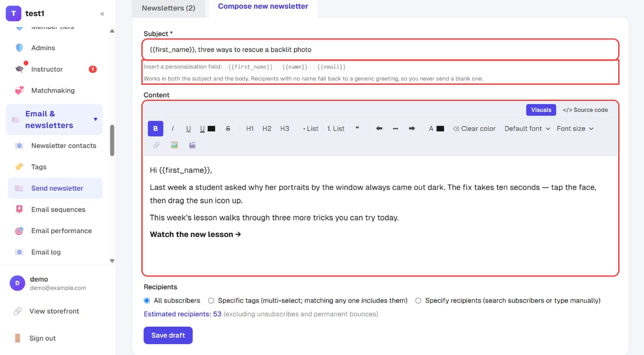Select All subscribers radio option
This screenshot has height=355, width=644.
pyautogui.click(x=147, y=300)
